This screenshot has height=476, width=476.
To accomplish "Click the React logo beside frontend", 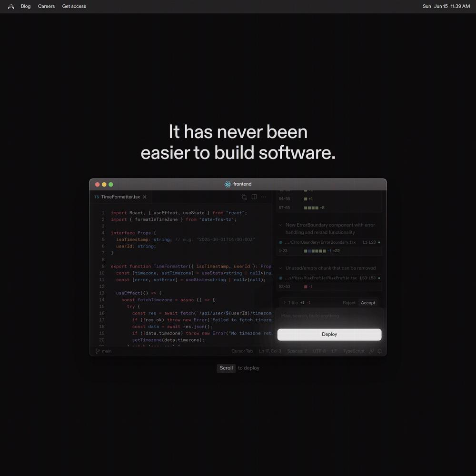I will pyautogui.click(x=228, y=184).
